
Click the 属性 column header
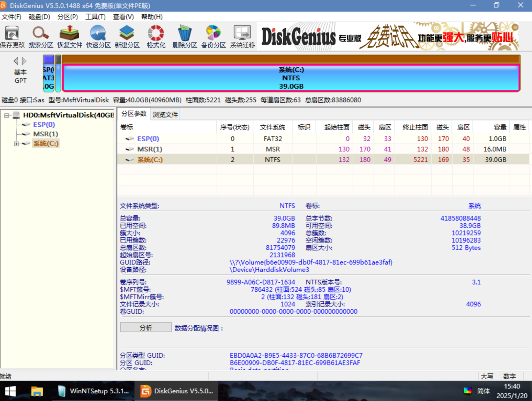[x=519, y=127]
